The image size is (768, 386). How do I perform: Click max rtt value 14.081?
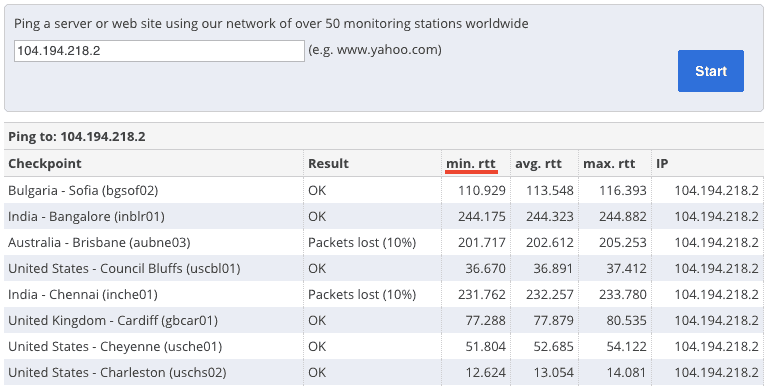[x=626, y=372]
